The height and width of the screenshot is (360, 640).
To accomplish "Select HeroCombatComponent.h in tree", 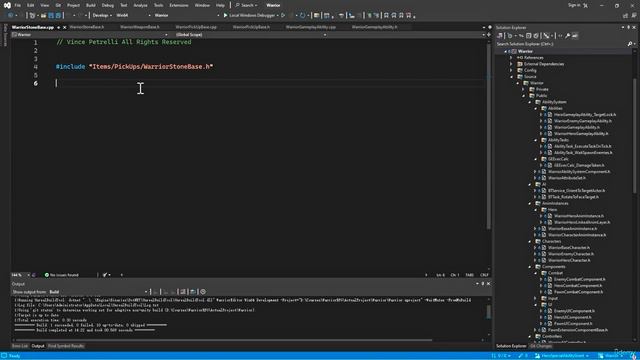I will [578, 286].
